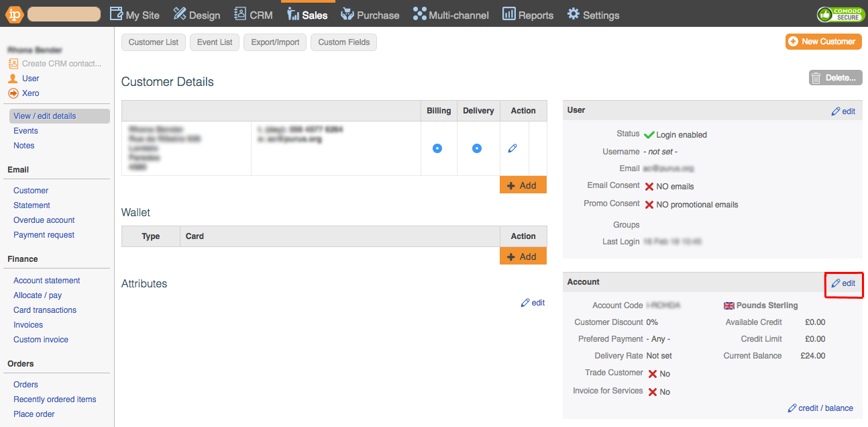The image size is (868, 427).
Task: Select the Billing radio button for address
Action: coord(437,148)
